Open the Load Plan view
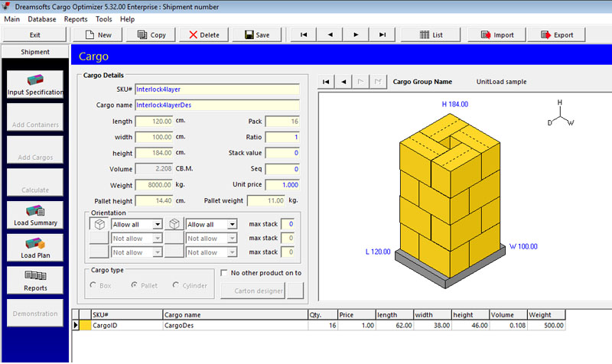 34,248
